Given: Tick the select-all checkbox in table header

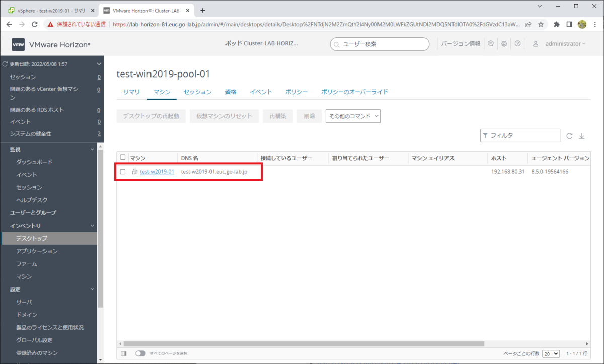Looking at the screenshot, I should (123, 158).
